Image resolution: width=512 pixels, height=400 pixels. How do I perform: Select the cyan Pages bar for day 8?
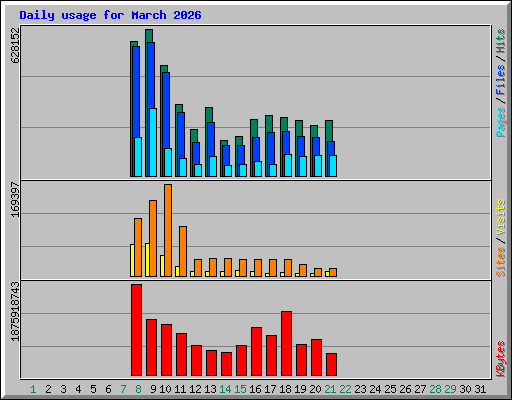(x=138, y=157)
